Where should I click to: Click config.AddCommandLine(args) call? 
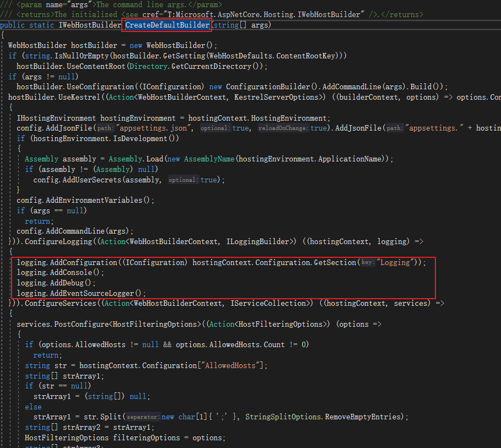72,231
